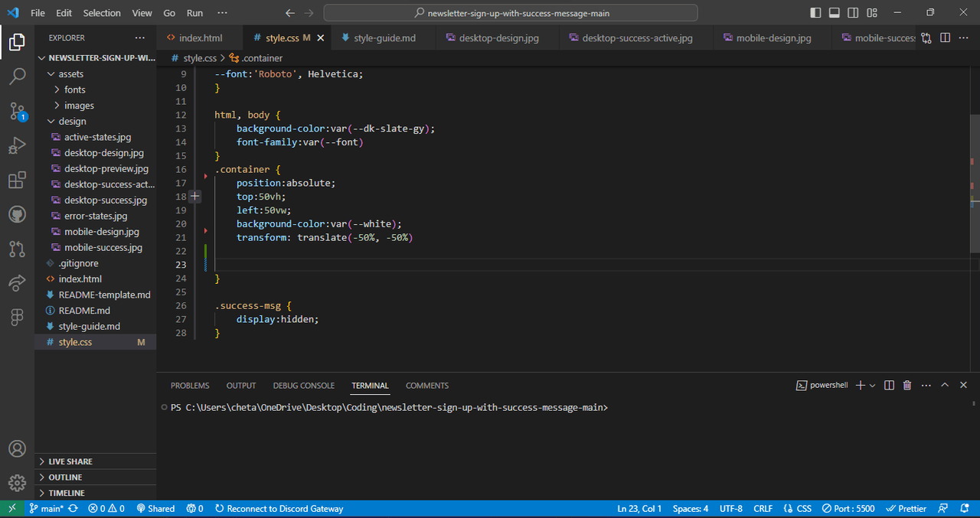980x518 pixels.
Task: Expand the OUTLINE section
Action: 65,477
